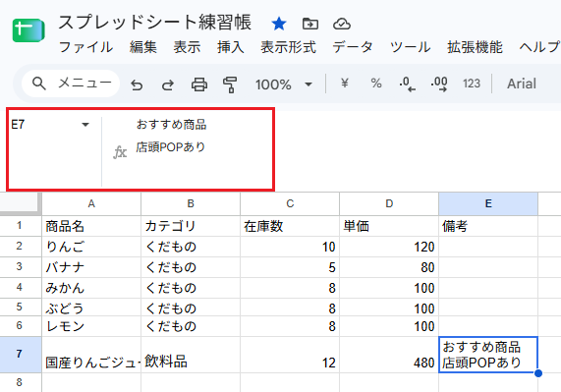Select cell with value 80
This screenshot has width=561, height=392.
(x=389, y=267)
